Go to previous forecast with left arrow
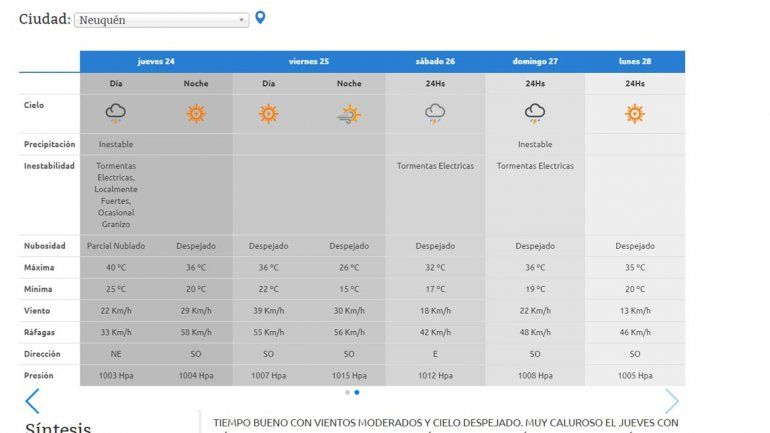 click(32, 402)
